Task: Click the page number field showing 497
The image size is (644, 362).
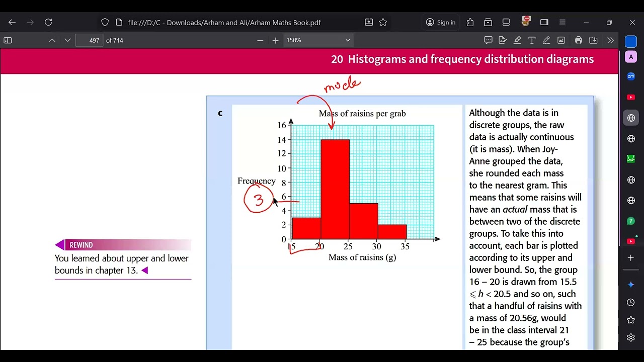Action: (89, 40)
